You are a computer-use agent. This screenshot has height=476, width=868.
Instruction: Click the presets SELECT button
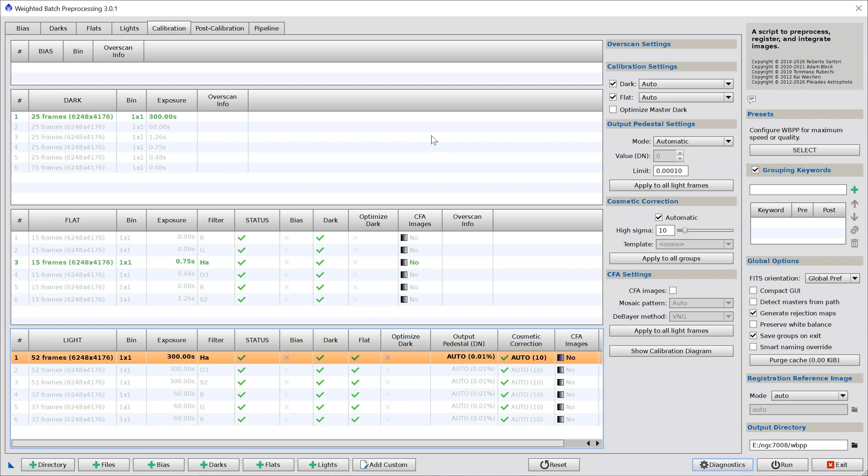804,150
